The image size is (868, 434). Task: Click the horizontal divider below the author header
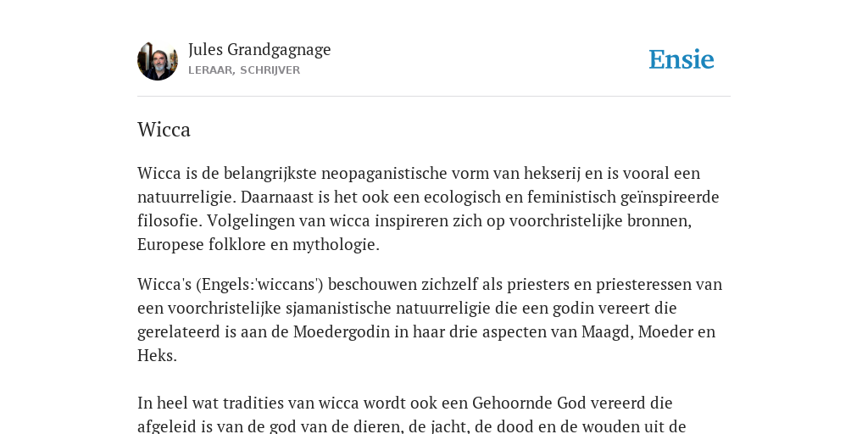click(434, 97)
